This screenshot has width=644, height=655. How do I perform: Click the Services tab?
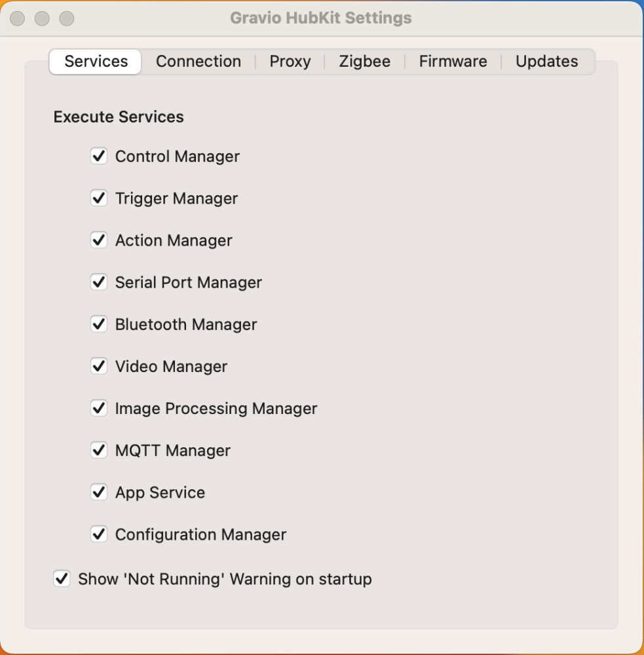coord(96,62)
